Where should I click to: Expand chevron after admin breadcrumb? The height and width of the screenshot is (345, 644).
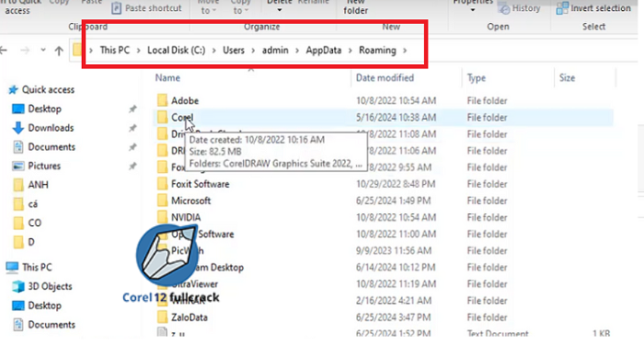point(297,51)
